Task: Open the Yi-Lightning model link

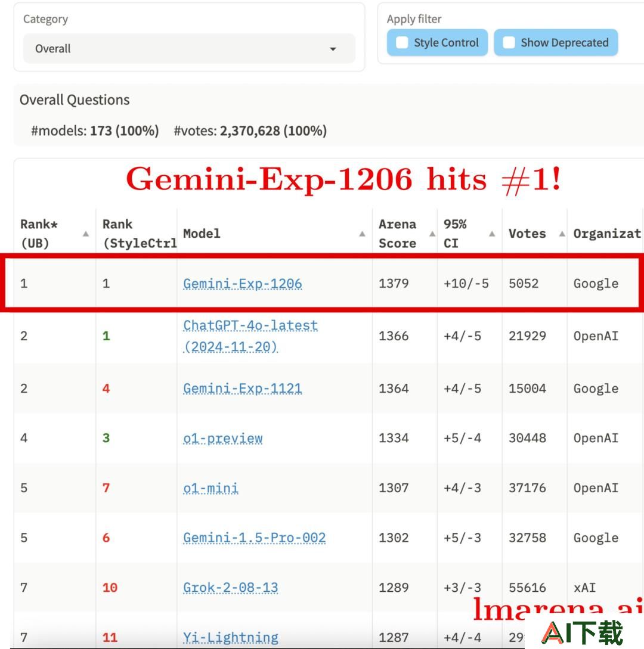Action: pos(231,638)
